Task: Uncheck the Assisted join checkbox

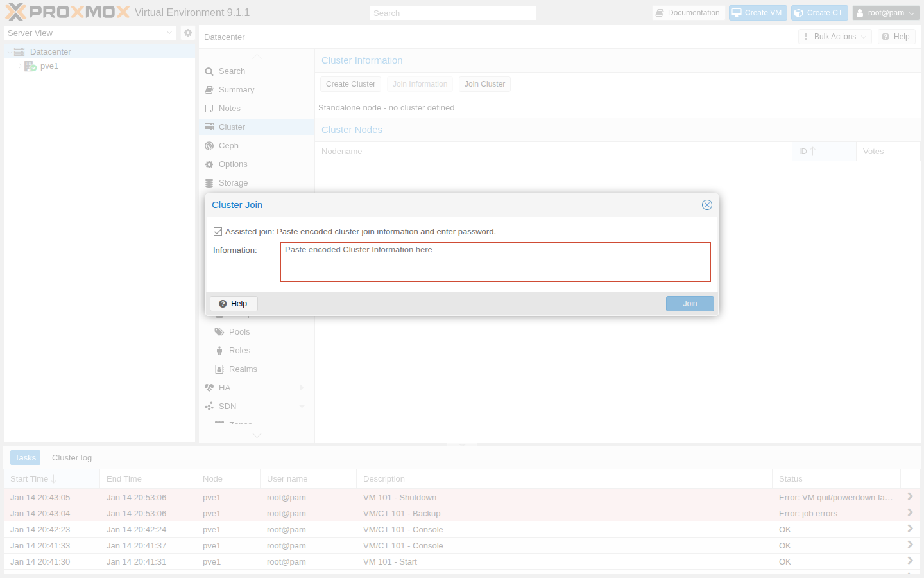Action: click(218, 232)
